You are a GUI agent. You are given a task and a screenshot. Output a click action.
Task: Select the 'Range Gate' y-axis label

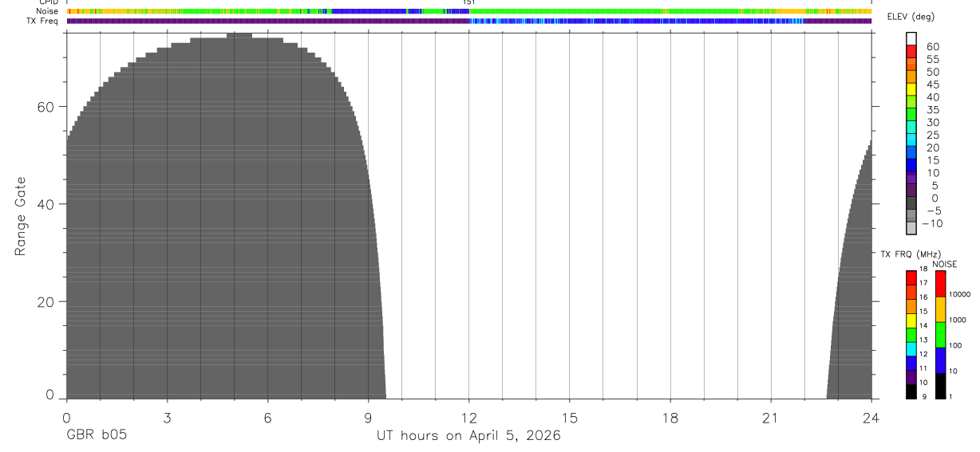click(x=21, y=216)
